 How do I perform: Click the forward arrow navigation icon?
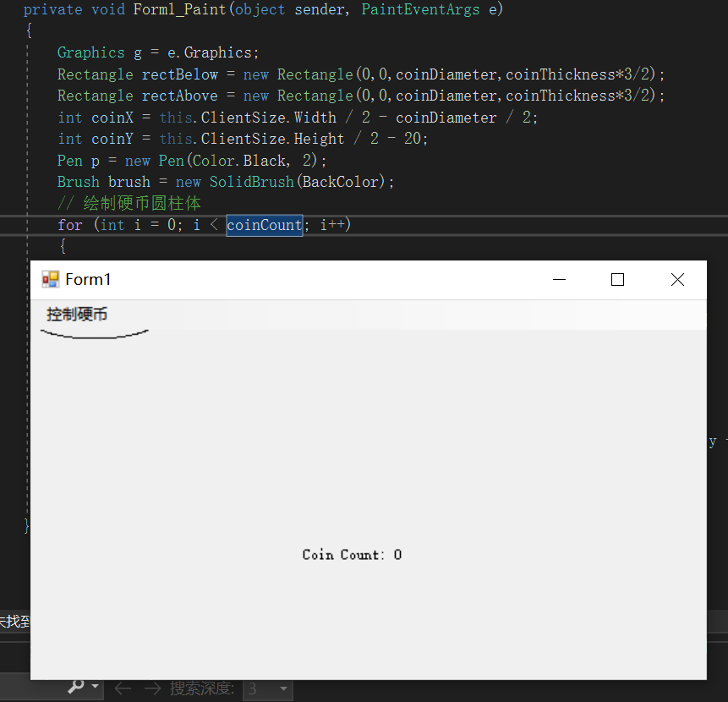pos(152,688)
